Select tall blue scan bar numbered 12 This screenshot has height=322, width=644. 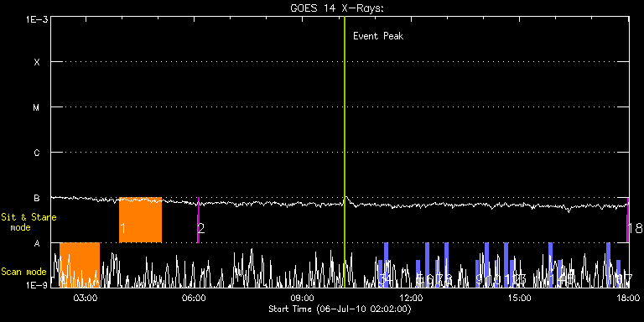[x=506, y=265]
